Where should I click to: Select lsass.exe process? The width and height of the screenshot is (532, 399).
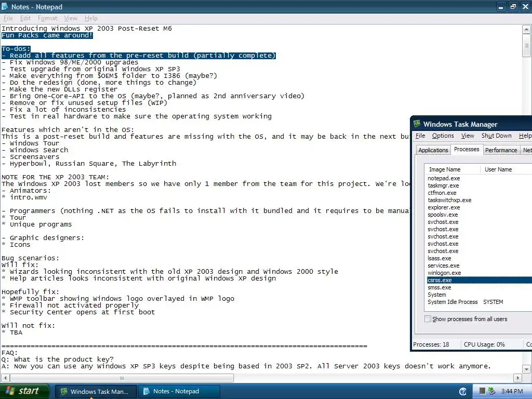click(x=439, y=258)
